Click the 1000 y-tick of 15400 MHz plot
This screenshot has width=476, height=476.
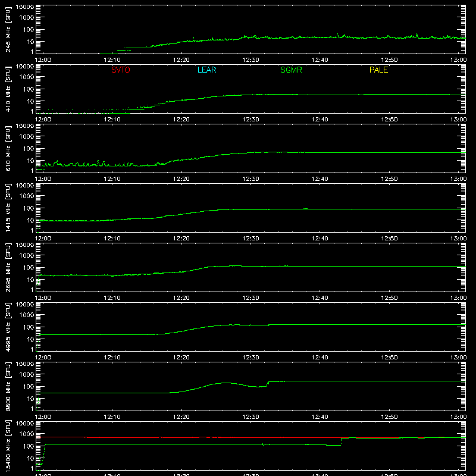coord(27,434)
